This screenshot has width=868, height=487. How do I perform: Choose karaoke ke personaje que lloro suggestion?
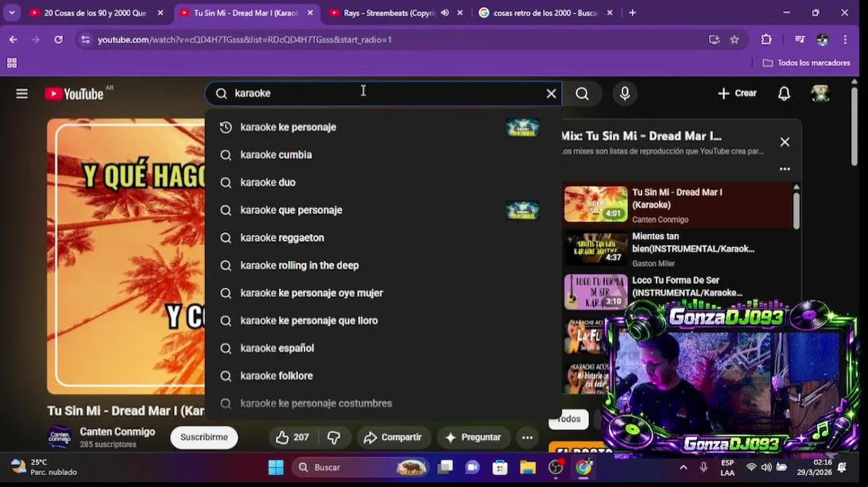pos(383,321)
